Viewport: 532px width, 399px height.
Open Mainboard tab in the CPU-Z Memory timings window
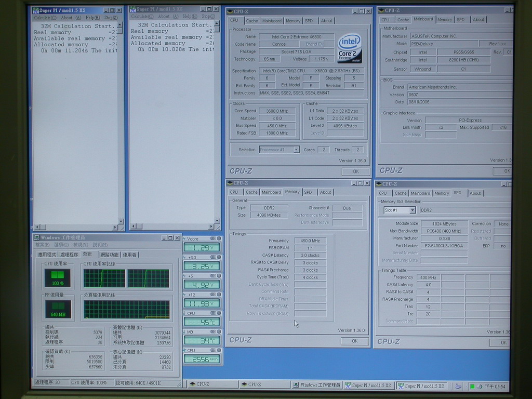[271, 192]
